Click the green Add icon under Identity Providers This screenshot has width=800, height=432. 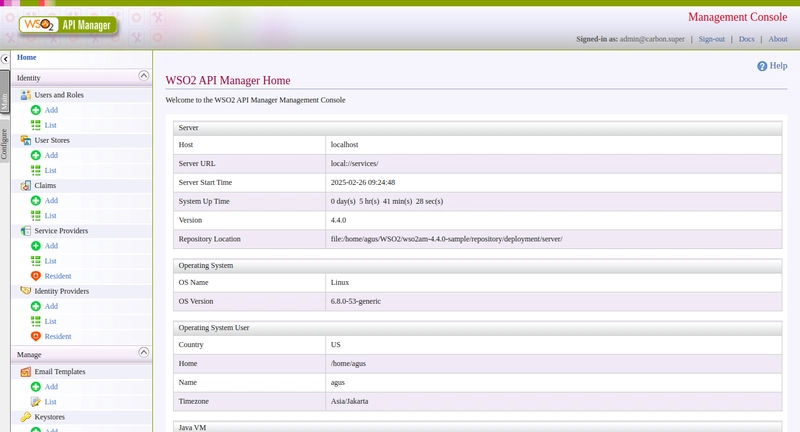[36, 306]
